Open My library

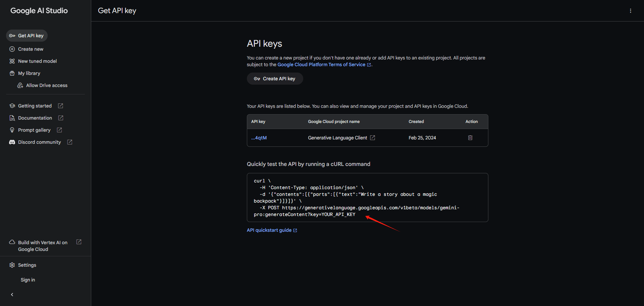click(x=29, y=73)
